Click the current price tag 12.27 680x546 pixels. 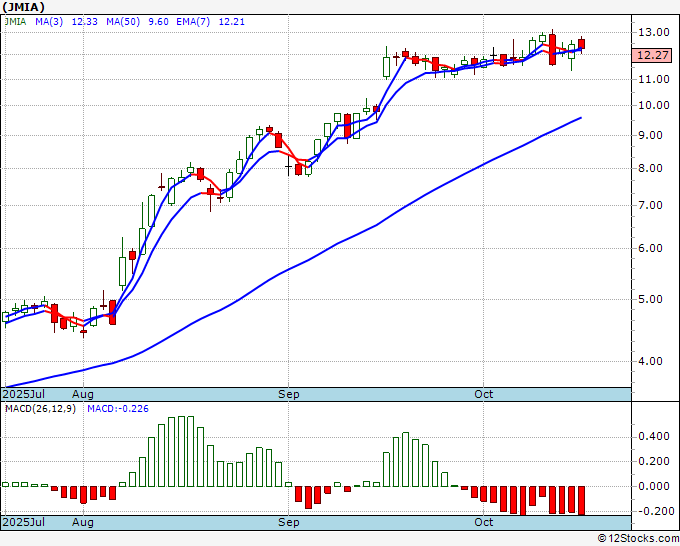pos(653,55)
